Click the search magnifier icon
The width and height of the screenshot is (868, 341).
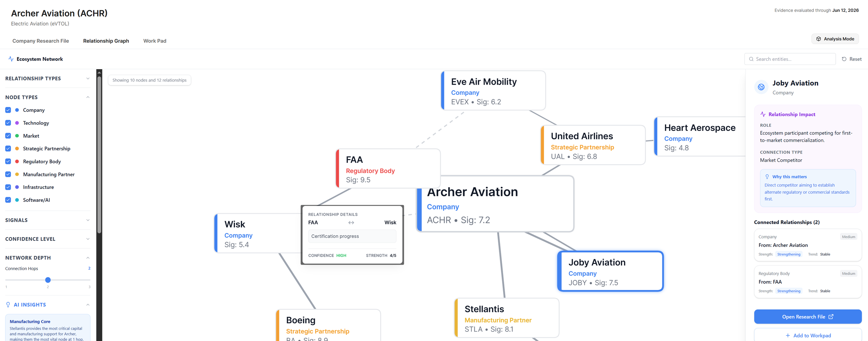751,59
